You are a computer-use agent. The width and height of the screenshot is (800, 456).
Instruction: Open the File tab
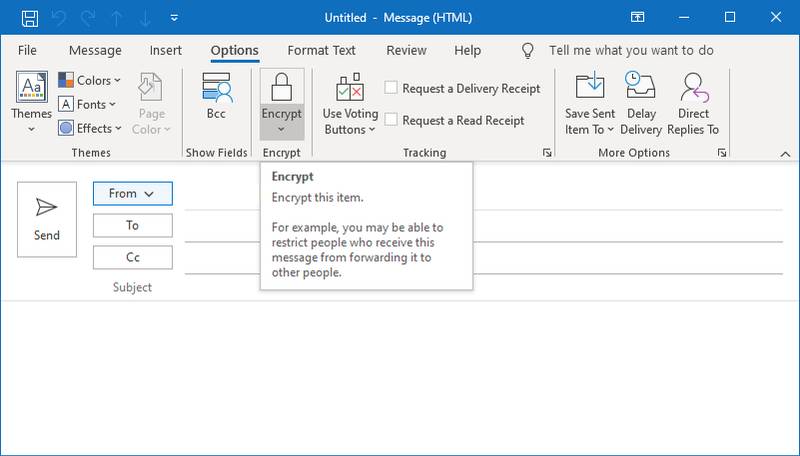coord(27,50)
